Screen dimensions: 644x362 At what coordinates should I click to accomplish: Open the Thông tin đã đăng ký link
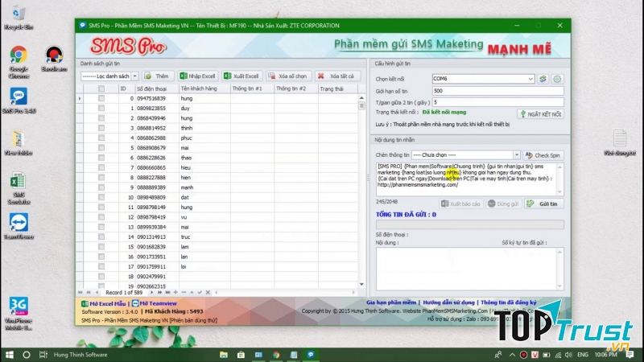click(509, 302)
